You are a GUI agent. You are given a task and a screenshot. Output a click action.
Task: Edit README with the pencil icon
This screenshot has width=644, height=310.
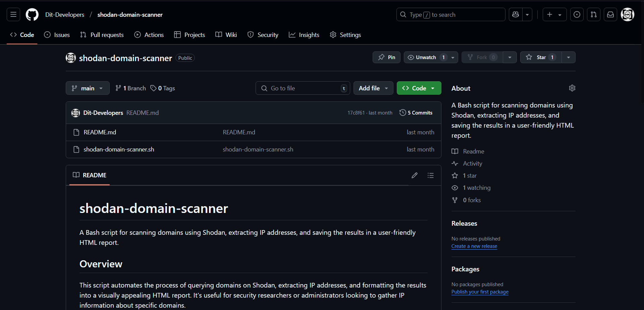(x=415, y=175)
